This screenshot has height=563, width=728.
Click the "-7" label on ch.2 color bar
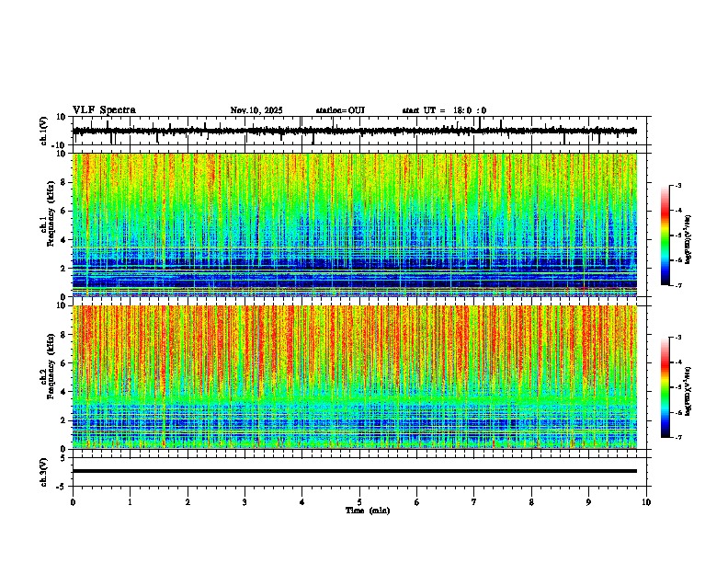click(x=678, y=437)
